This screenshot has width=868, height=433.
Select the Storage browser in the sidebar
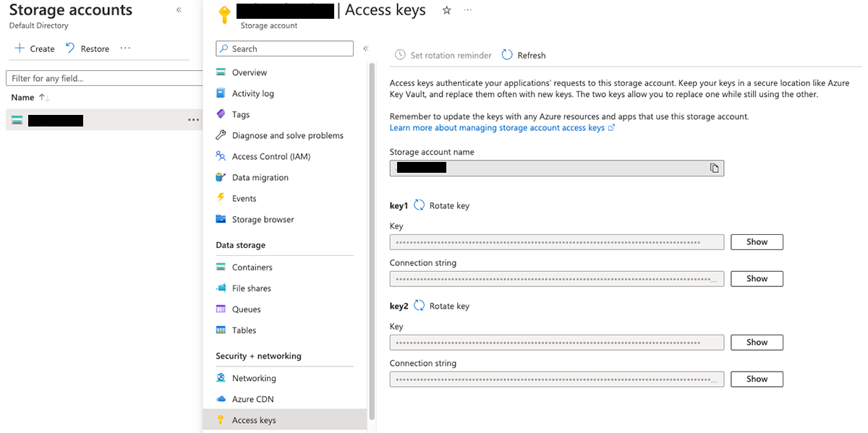[263, 219]
